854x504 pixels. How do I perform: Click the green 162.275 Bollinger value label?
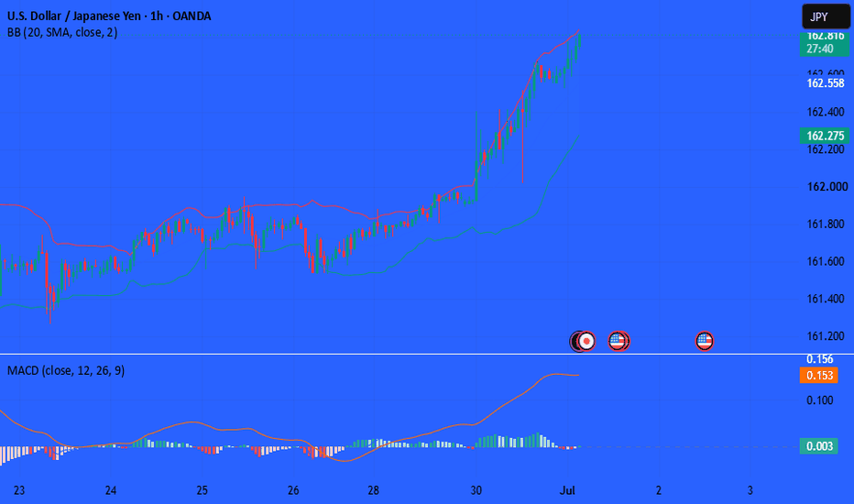825,136
